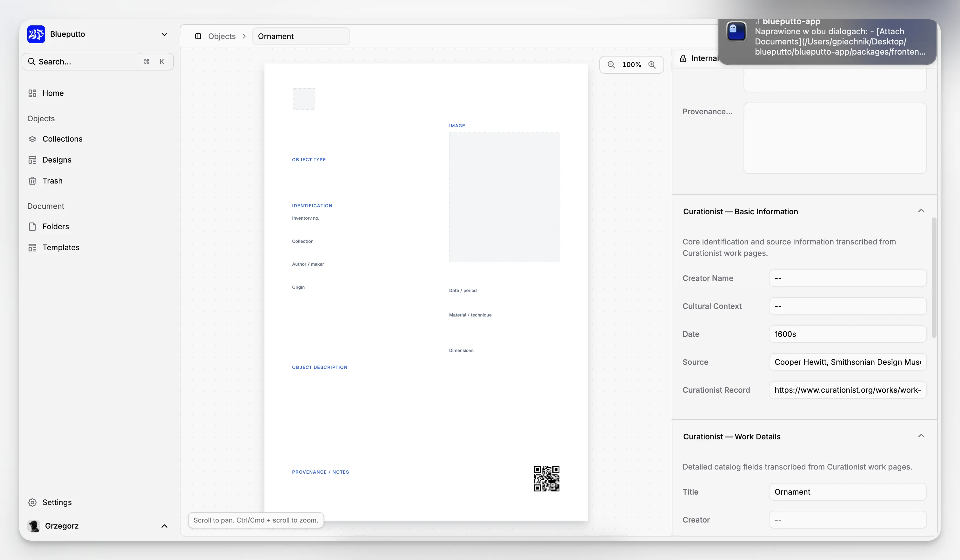The height and width of the screenshot is (560, 960).
Task: Click the Templates layout icon
Action: [32, 248]
